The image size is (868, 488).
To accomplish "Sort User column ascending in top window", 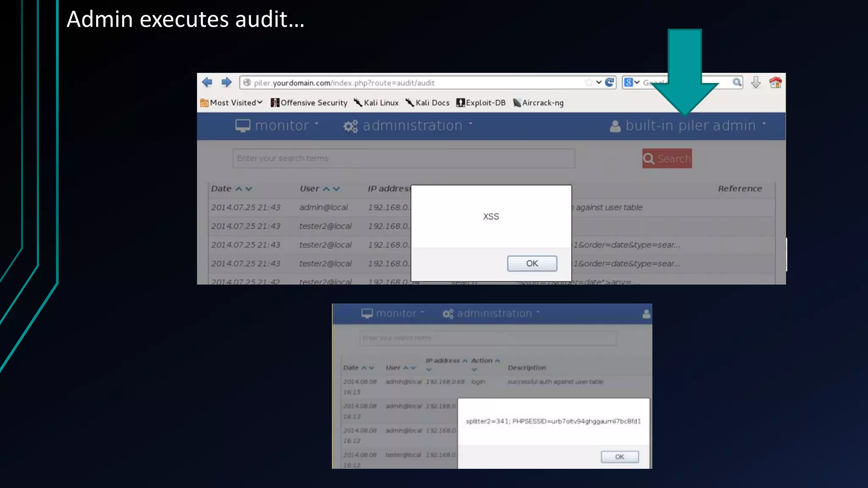I will coord(326,189).
